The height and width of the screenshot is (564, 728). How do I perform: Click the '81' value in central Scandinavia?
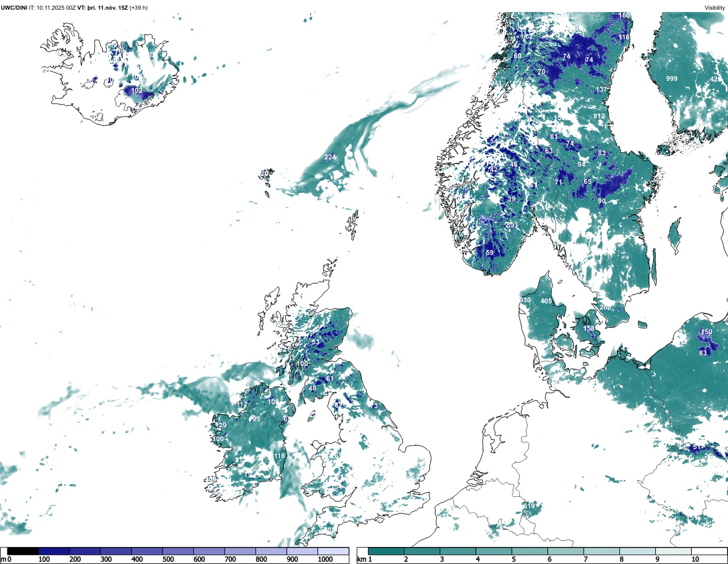coord(554,137)
